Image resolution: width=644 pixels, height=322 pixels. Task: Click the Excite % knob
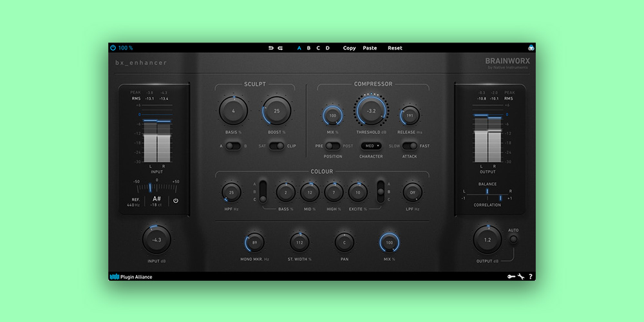[358, 192]
